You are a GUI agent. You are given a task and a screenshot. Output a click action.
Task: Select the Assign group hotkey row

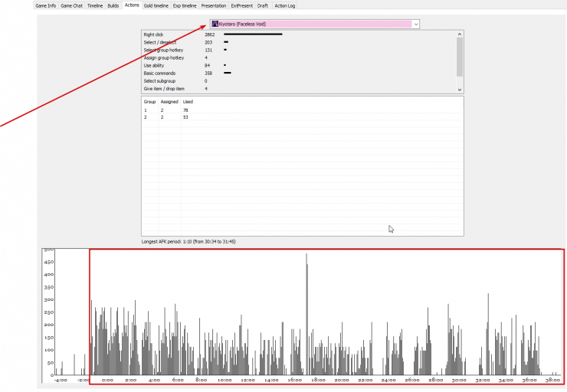coord(299,58)
